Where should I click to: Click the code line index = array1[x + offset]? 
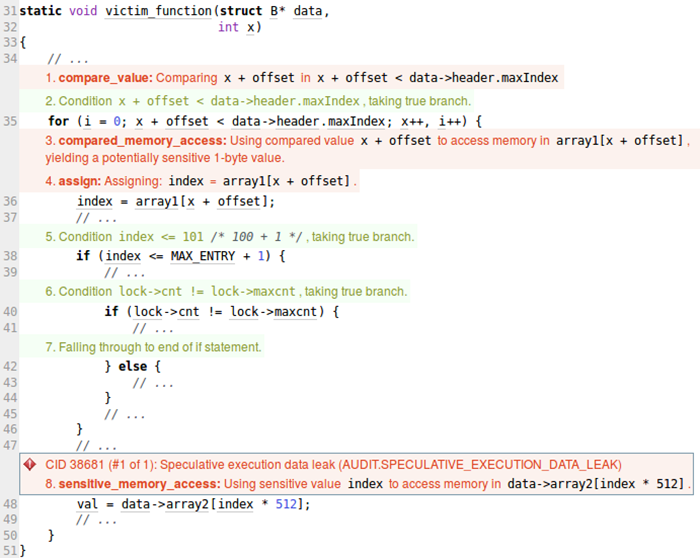(175, 201)
